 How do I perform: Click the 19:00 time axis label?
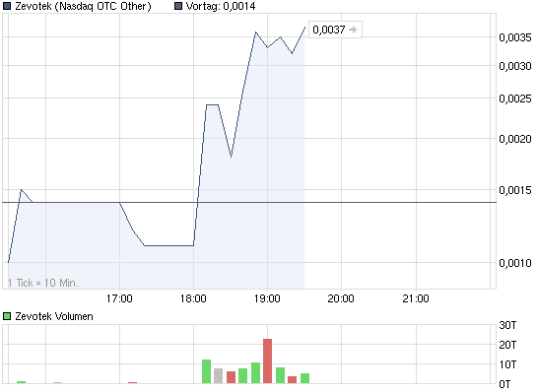[267, 298]
